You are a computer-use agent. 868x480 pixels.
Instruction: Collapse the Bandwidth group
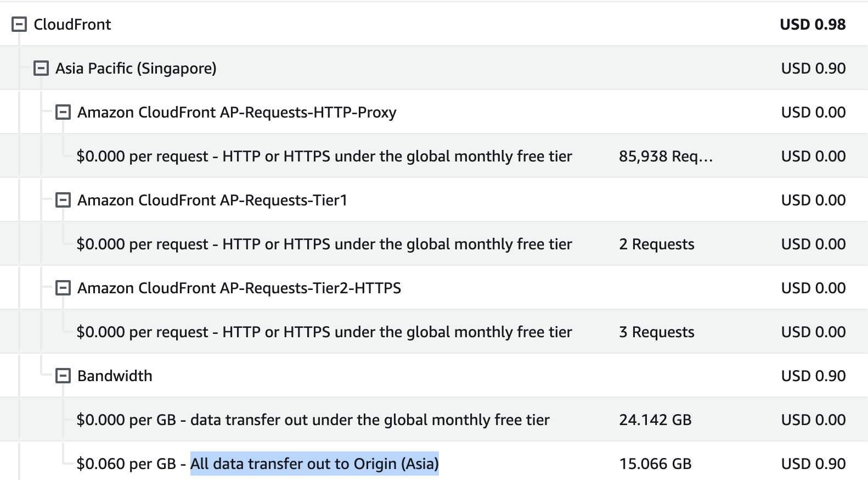click(x=63, y=376)
